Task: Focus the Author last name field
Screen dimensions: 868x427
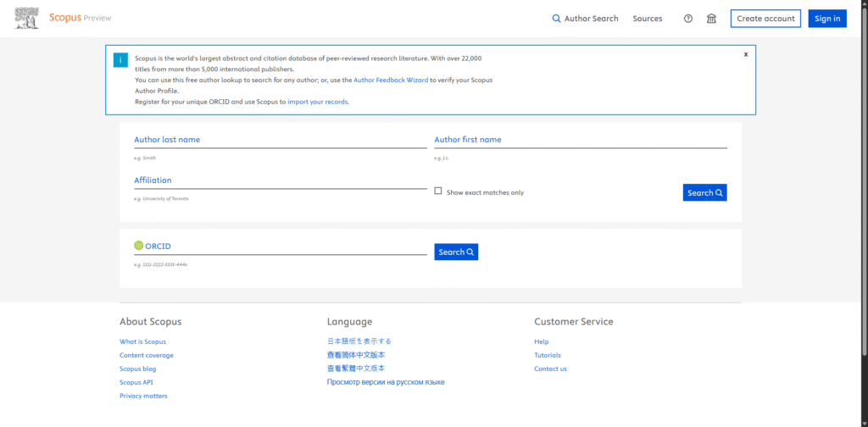Action: point(280,140)
